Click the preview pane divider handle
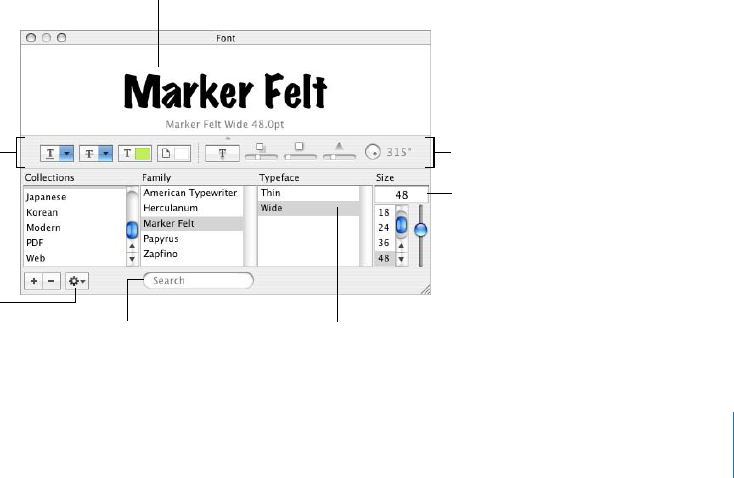 228,138
